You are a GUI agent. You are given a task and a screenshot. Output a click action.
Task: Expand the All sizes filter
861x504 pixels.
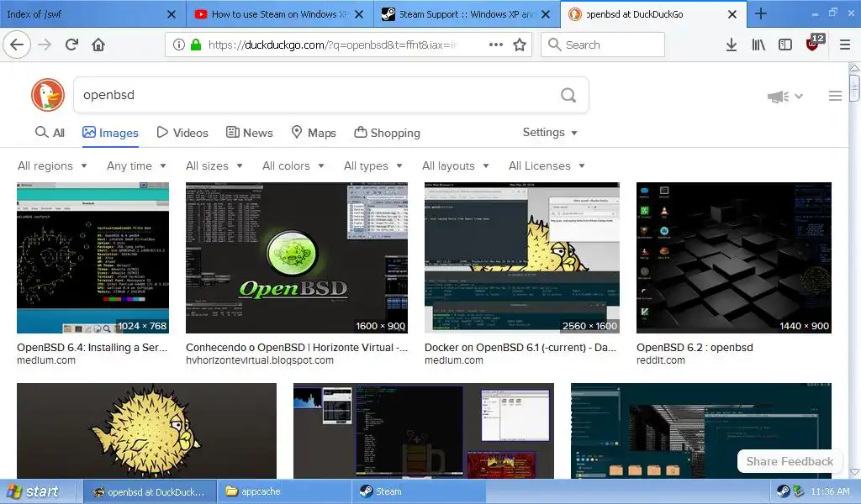click(x=214, y=165)
